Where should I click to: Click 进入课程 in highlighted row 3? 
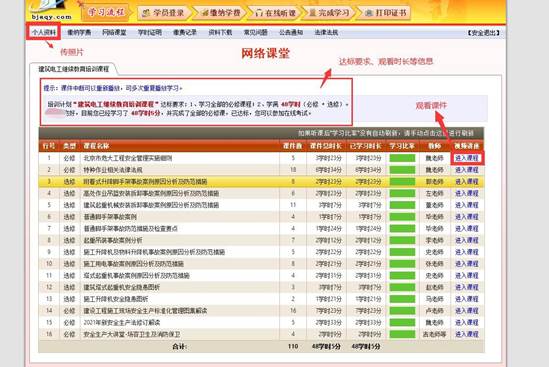(466, 181)
